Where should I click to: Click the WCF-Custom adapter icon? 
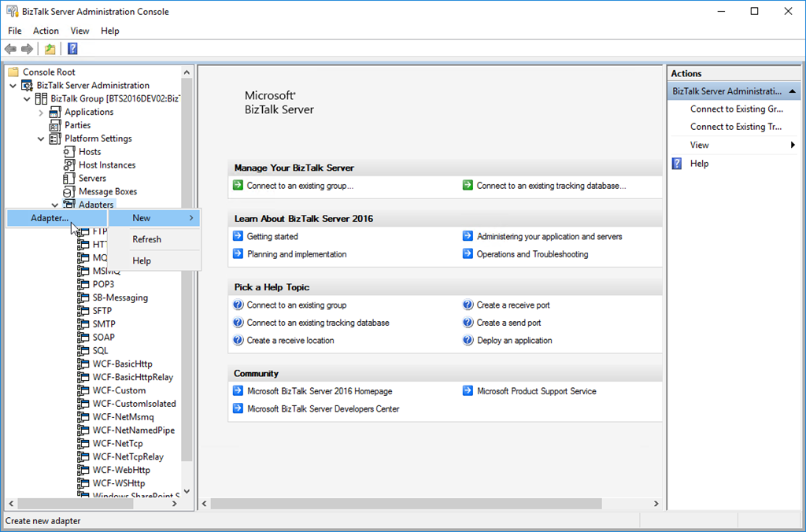tap(83, 390)
